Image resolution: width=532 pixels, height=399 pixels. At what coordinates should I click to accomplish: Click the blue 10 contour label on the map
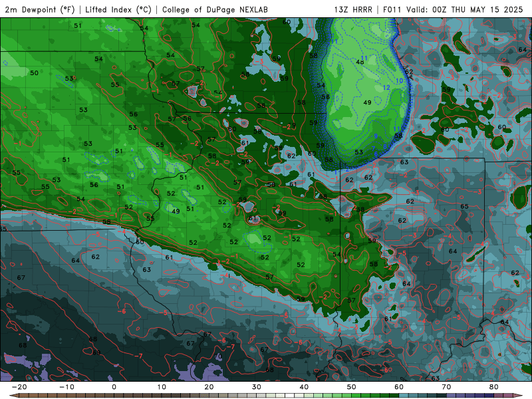pos(400,80)
